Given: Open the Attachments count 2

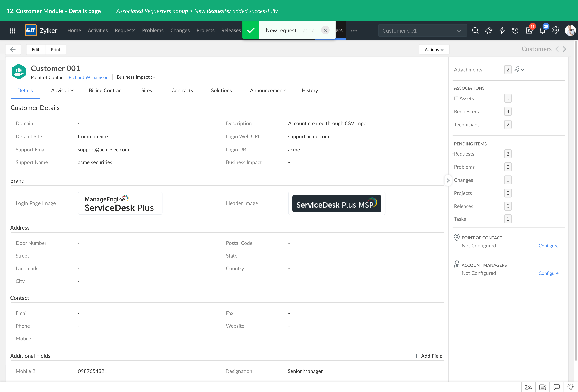Looking at the screenshot, I should (x=508, y=70).
